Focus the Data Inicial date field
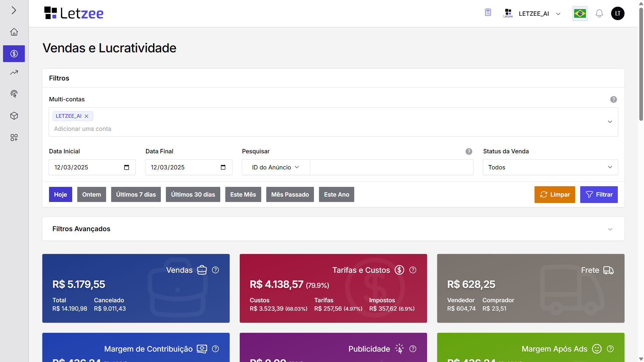Viewport: 644px width, 362px height. (92, 167)
